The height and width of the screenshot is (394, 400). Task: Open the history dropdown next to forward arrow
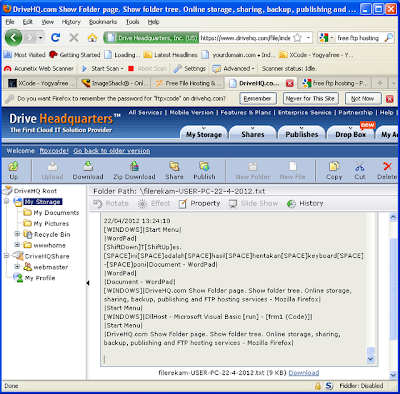click(x=40, y=38)
